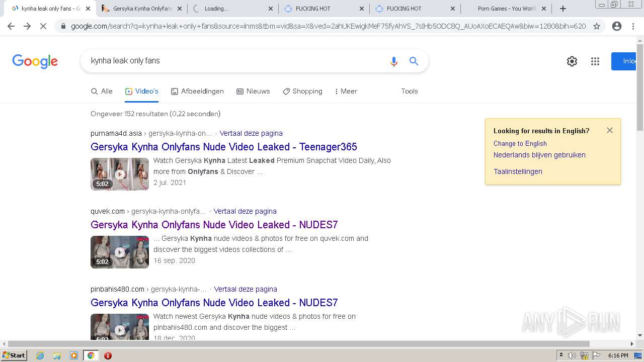Image resolution: width=644 pixels, height=362 pixels.
Task: Close the first search results tab
Action: coord(89,9)
